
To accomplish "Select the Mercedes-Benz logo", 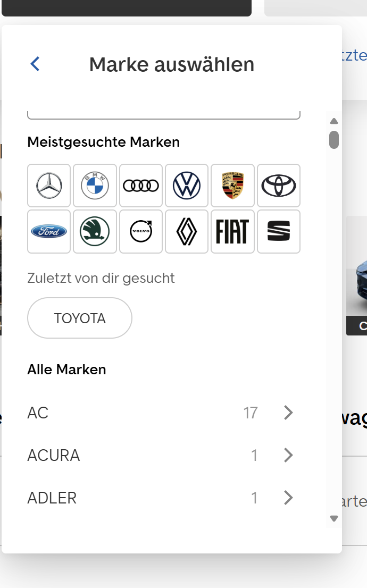I will (x=49, y=186).
